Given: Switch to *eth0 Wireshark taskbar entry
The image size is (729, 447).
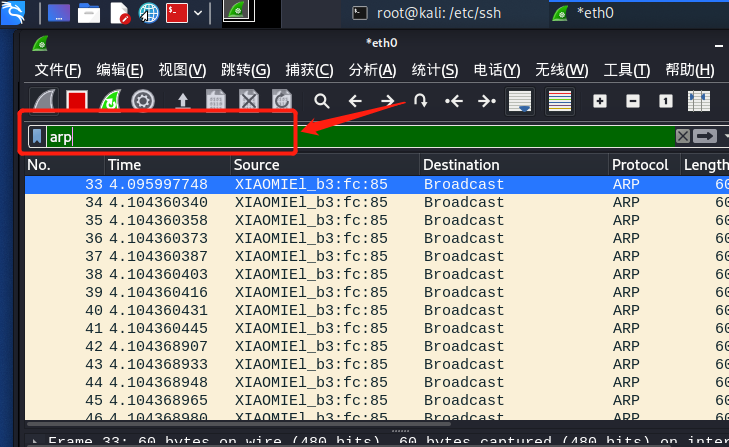Looking at the screenshot, I should pos(639,13).
